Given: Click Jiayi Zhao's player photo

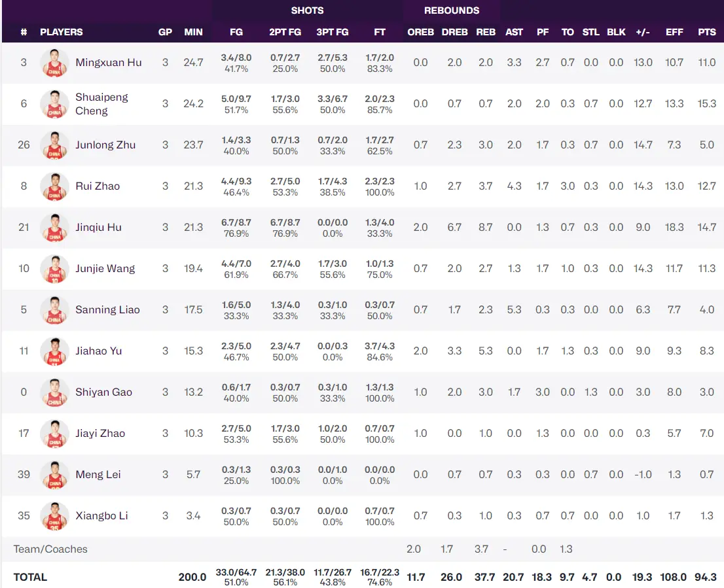Looking at the screenshot, I should [x=54, y=434].
